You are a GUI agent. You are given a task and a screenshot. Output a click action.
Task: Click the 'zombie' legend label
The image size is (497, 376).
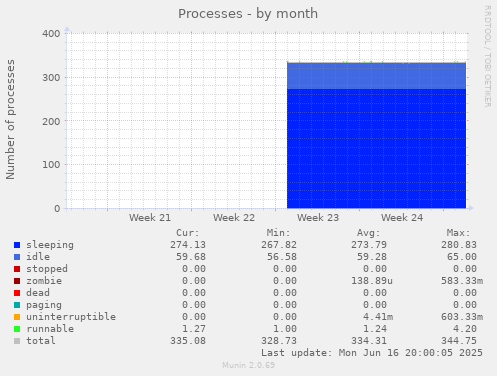coord(44,281)
